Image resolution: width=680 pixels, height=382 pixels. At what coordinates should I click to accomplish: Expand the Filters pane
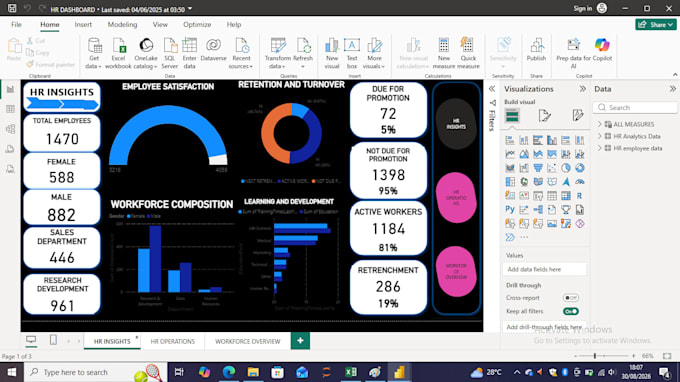point(492,89)
